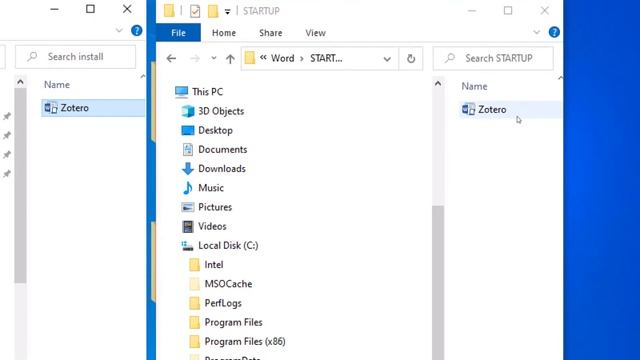Select Zotero file in install window
The height and width of the screenshot is (360, 640).
click(x=93, y=108)
